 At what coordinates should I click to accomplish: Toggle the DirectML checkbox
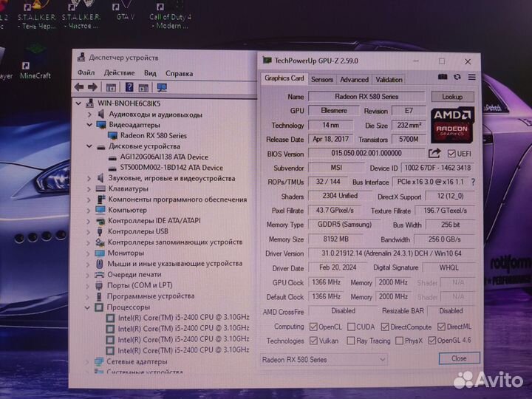(441, 327)
